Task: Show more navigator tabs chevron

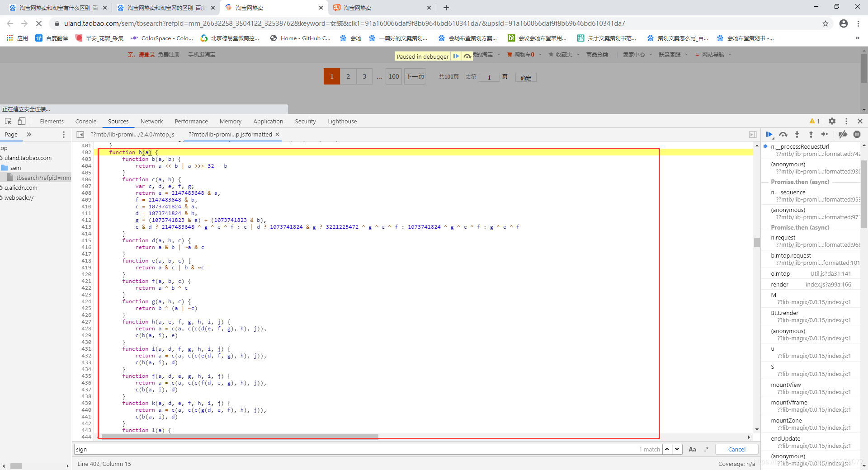Action: coord(29,134)
